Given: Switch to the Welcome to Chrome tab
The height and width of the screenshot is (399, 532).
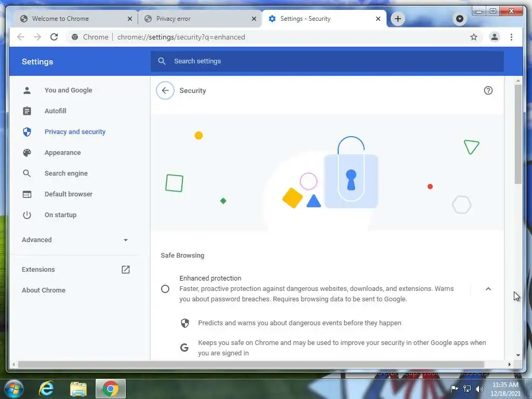Looking at the screenshot, I should [x=76, y=19].
